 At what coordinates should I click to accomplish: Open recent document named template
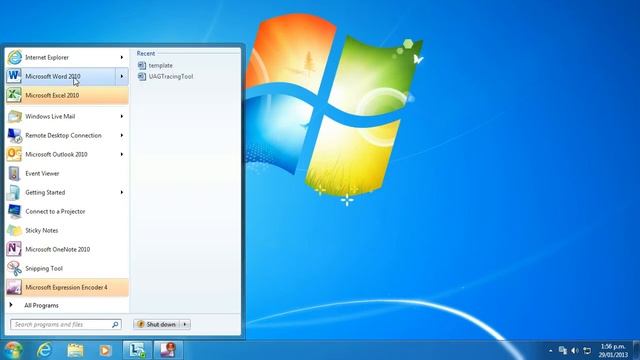pos(160,65)
